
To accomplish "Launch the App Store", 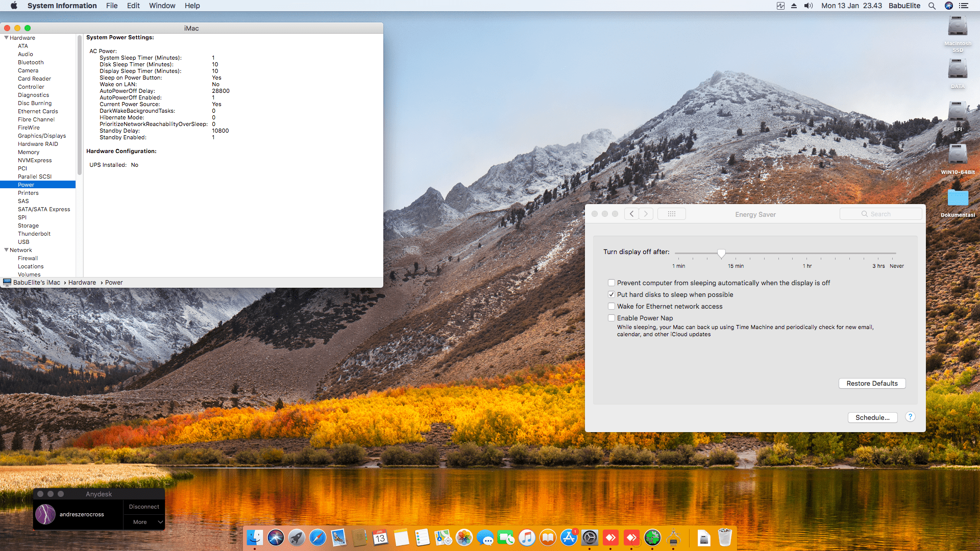I will 569,537.
